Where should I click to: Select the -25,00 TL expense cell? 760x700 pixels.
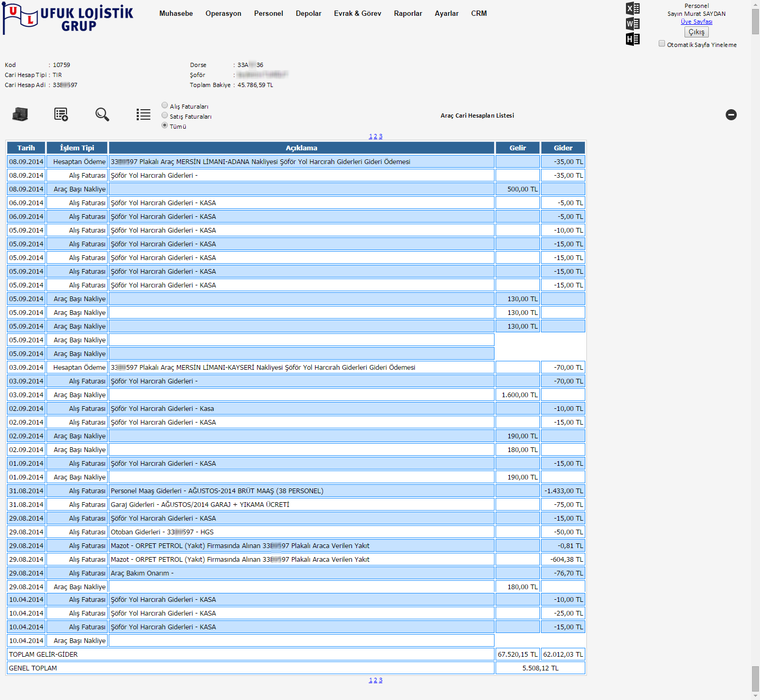(563, 613)
